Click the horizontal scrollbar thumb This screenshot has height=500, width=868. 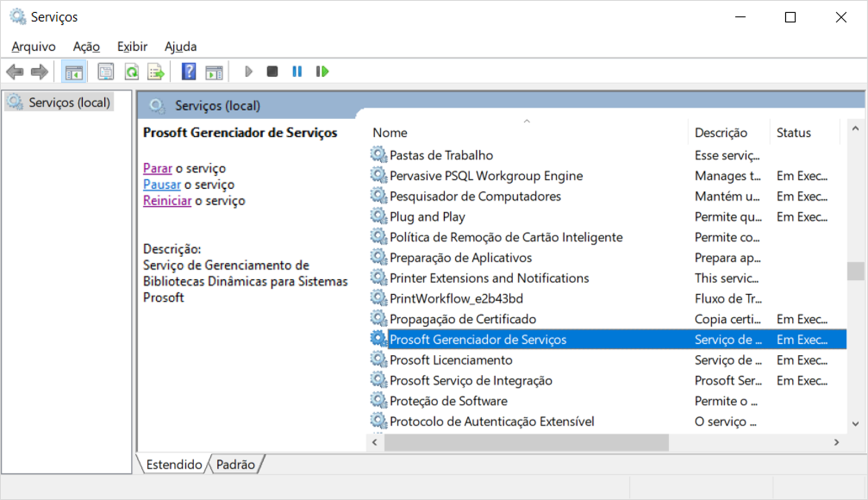click(526, 442)
